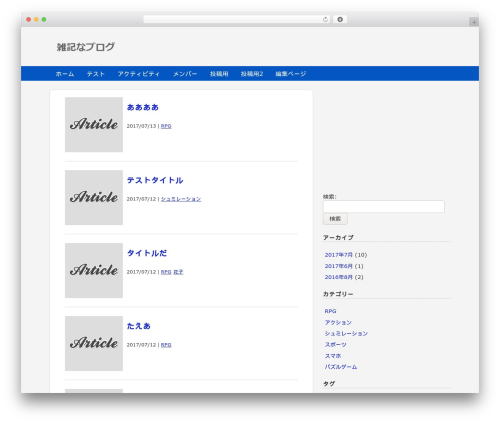This screenshot has width=500, height=423.
Task: Open the メンバー menu item
Action: pos(185,74)
